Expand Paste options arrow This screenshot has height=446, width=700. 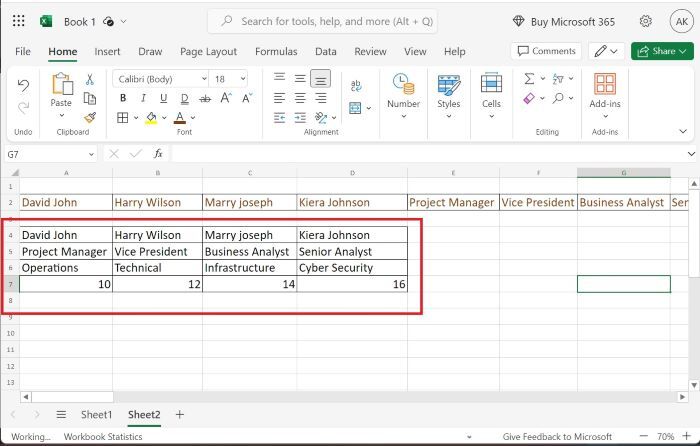coord(62,116)
